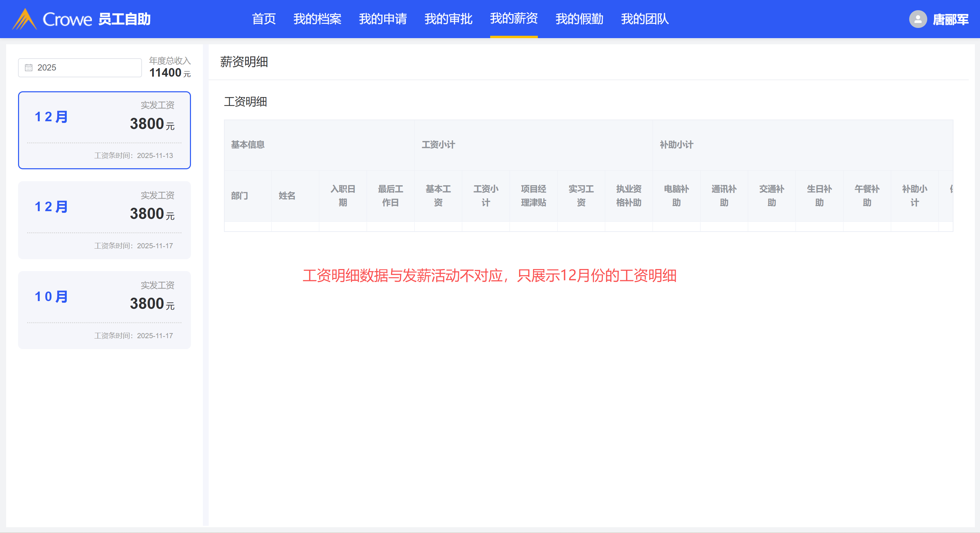The width and height of the screenshot is (980, 533).
Task: Select 我的薪资 tab
Action: (514, 19)
